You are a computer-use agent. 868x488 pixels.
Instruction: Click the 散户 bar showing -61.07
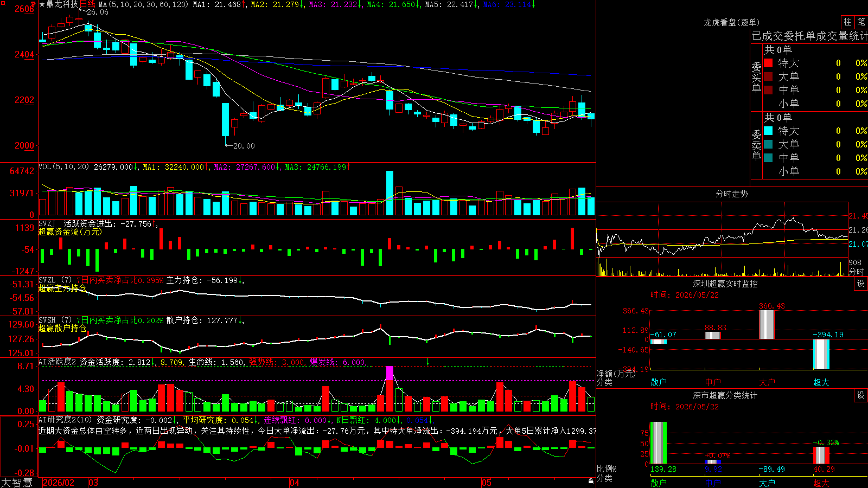[x=659, y=342]
